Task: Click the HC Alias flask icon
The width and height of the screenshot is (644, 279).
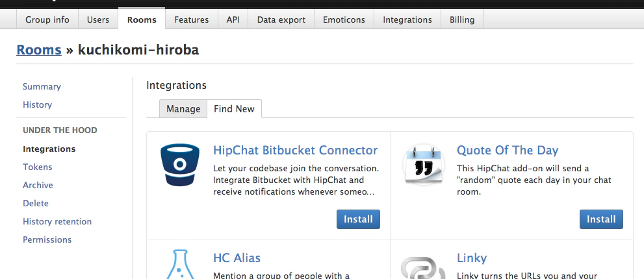Action: 180,264
